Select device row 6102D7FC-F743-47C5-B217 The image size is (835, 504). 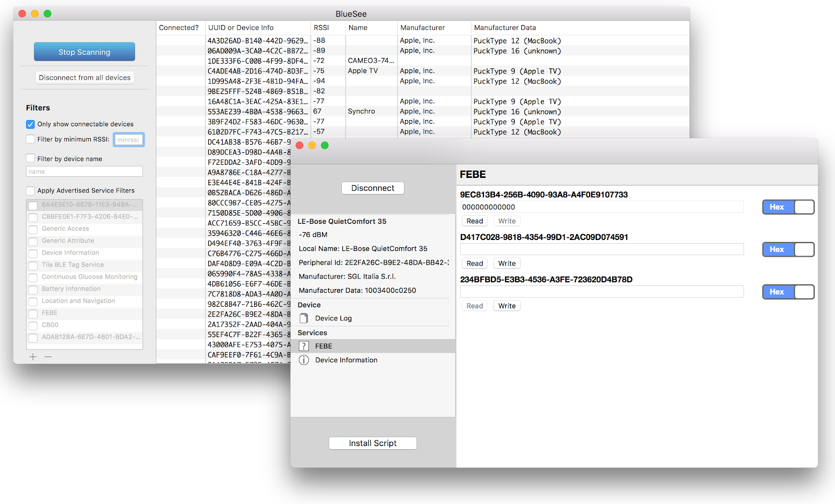coord(423,132)
